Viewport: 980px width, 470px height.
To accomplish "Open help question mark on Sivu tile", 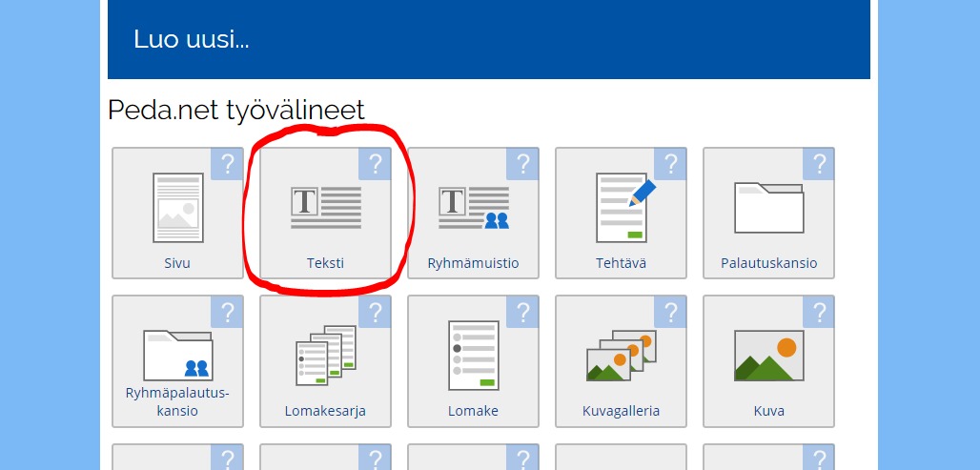I will point(227,164).
